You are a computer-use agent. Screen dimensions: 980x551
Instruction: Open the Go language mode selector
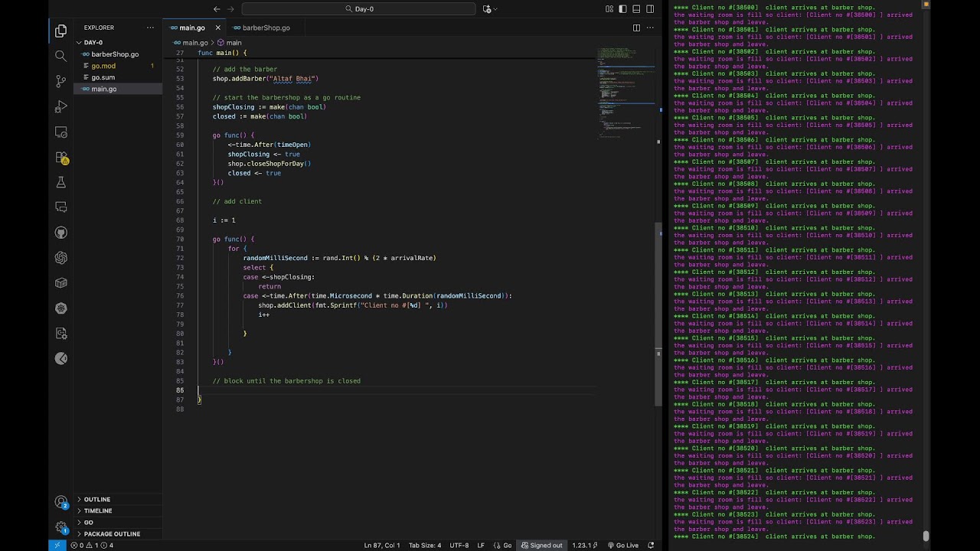click(x=507, y=545)
